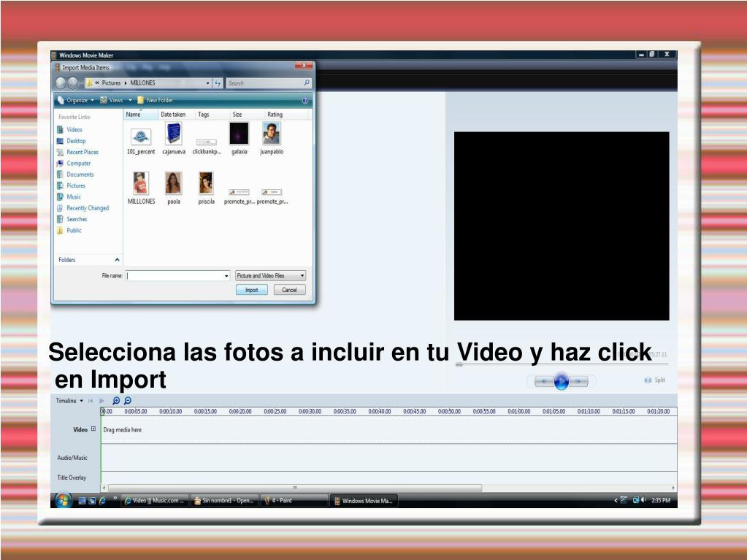Click the Import button
Image resolution: width=747 pixels, height=560 pixels.
[x=251, y=290]
